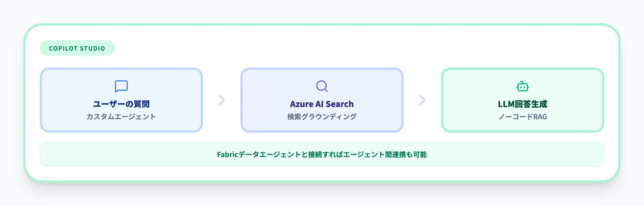Click the chevron arrow after ユーザーの質問 card
The width and height of the screenshot is (644, 206).
222,100
